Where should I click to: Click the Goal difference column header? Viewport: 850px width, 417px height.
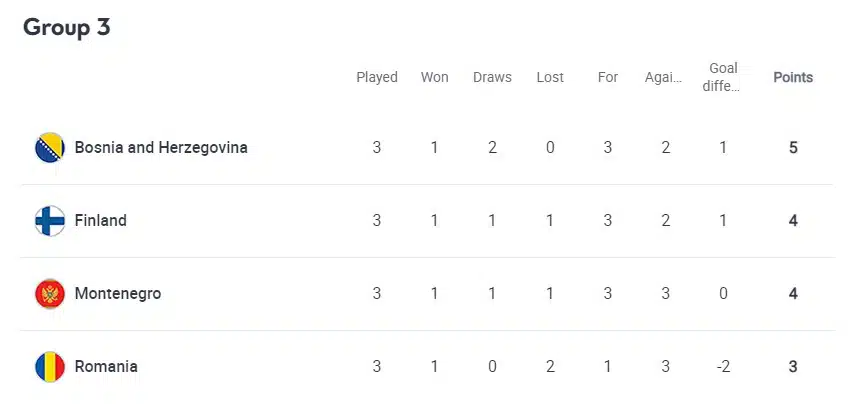tap(723, 77)
